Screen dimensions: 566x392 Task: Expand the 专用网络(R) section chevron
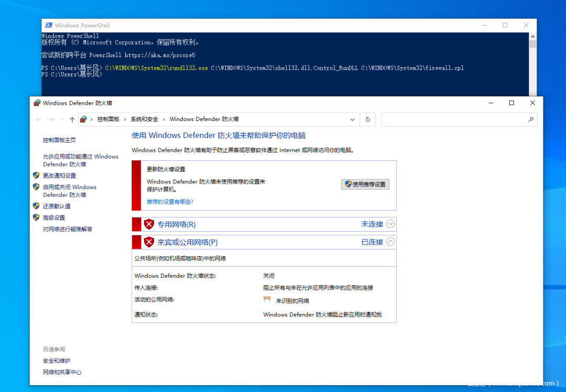[x=390, y=224]
